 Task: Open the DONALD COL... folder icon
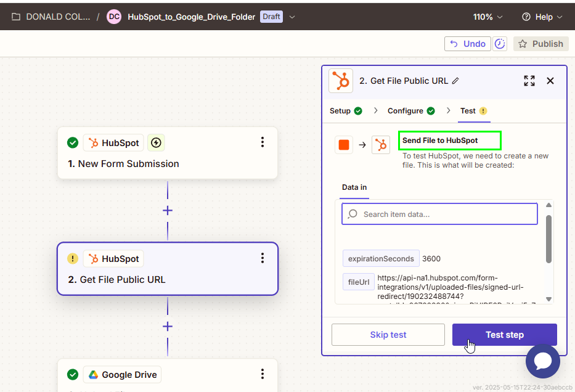coord(16,17)
